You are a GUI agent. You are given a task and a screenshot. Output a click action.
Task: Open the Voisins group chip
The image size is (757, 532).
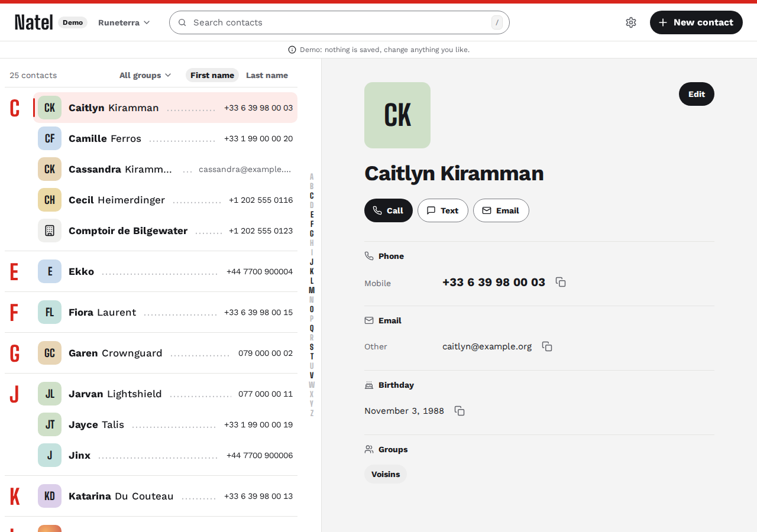pos(386,474)
